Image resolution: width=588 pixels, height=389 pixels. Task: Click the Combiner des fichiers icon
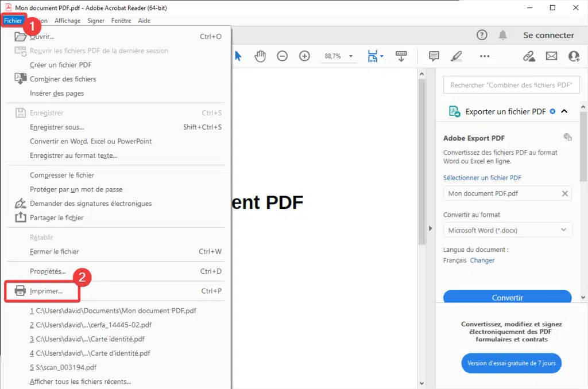coord(20,79)
